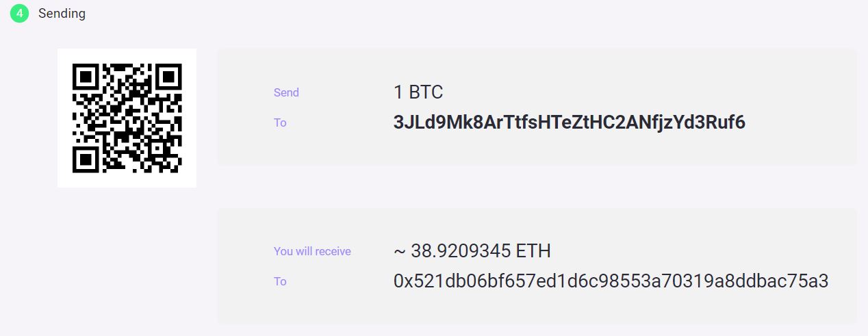The width and height of the screenshot is (868, 336).
Task: Click the bold BTC address starting 3JLd9Mk8
Action: pyautogui.click(x=570, y=122)
